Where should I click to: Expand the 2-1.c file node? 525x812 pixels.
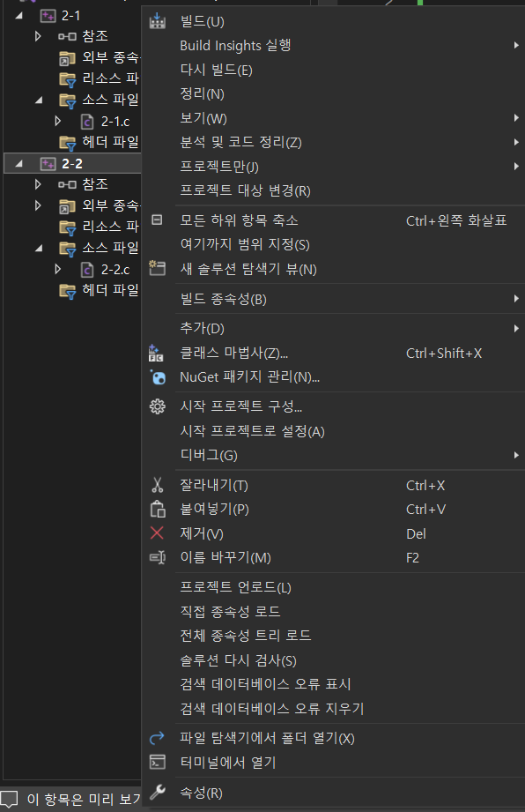click(58, 121)
